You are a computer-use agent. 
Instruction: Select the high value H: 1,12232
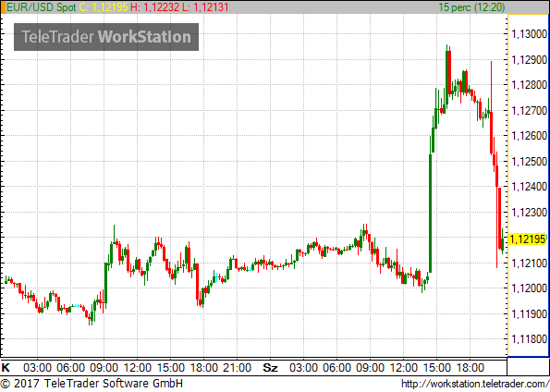coord(155,7)
